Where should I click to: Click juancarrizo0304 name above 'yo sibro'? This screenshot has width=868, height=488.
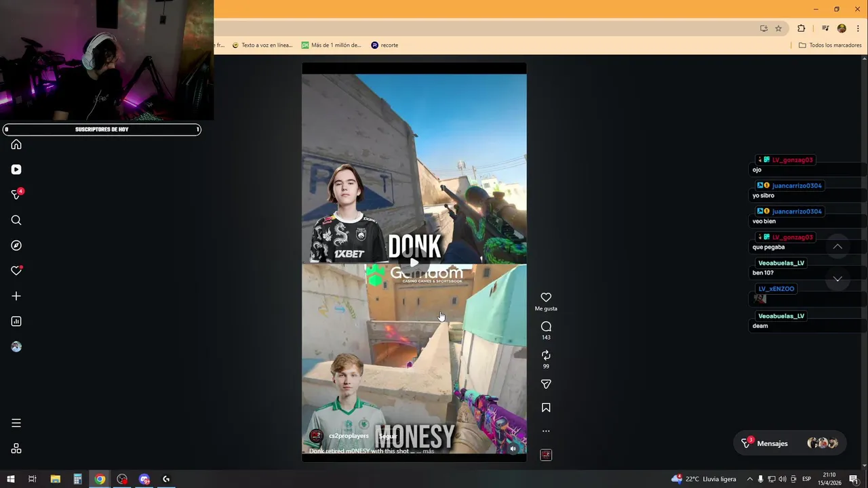(797, 186)
